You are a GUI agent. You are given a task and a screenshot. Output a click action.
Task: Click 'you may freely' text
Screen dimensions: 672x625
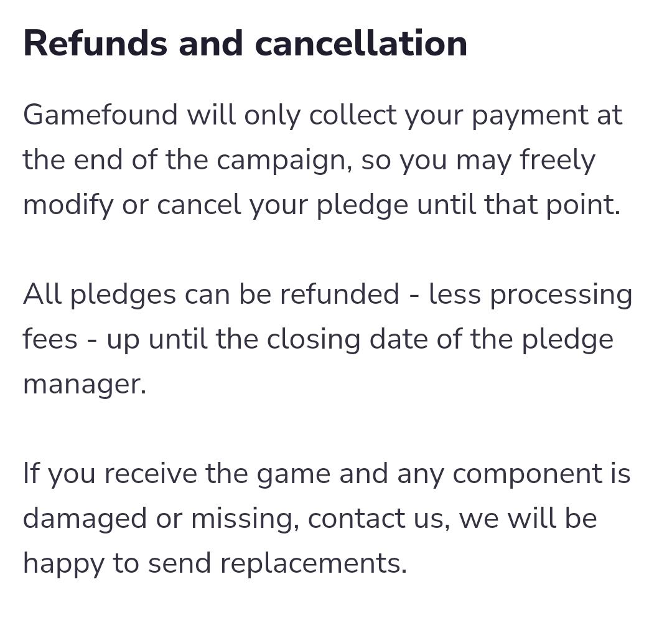497,161
